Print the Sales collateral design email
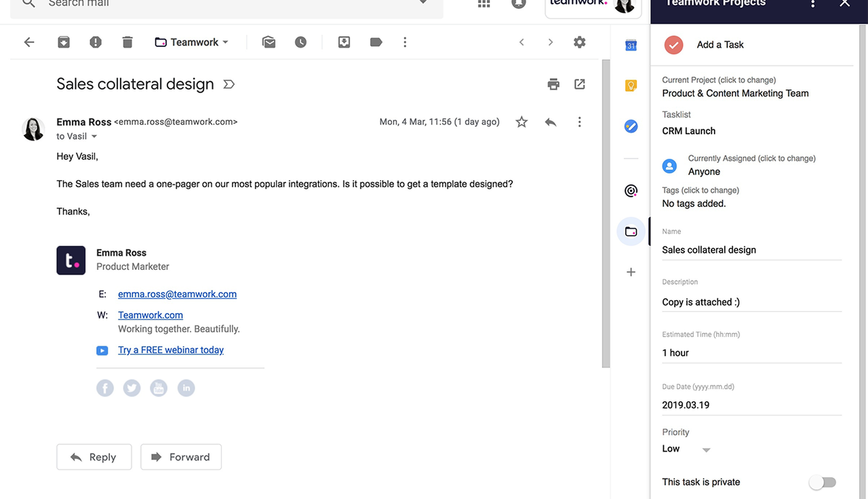The image size is (868, 499). pos(553,84)
